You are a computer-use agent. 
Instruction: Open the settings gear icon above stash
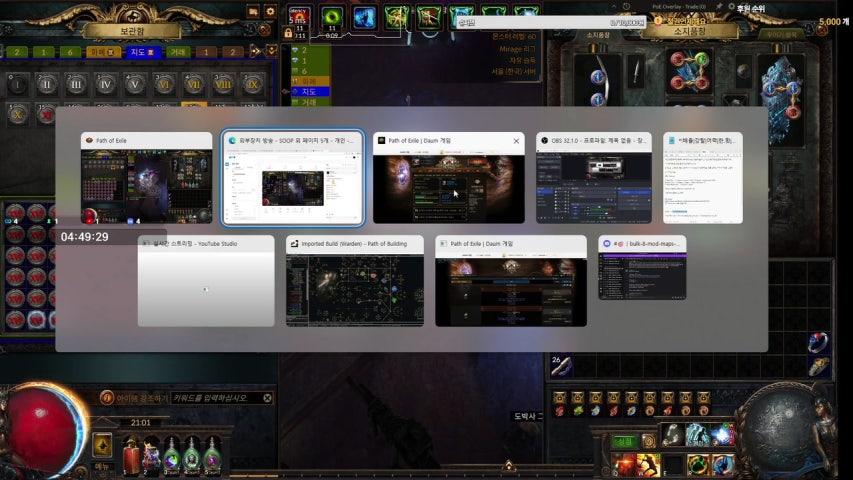tap(270, 11)
